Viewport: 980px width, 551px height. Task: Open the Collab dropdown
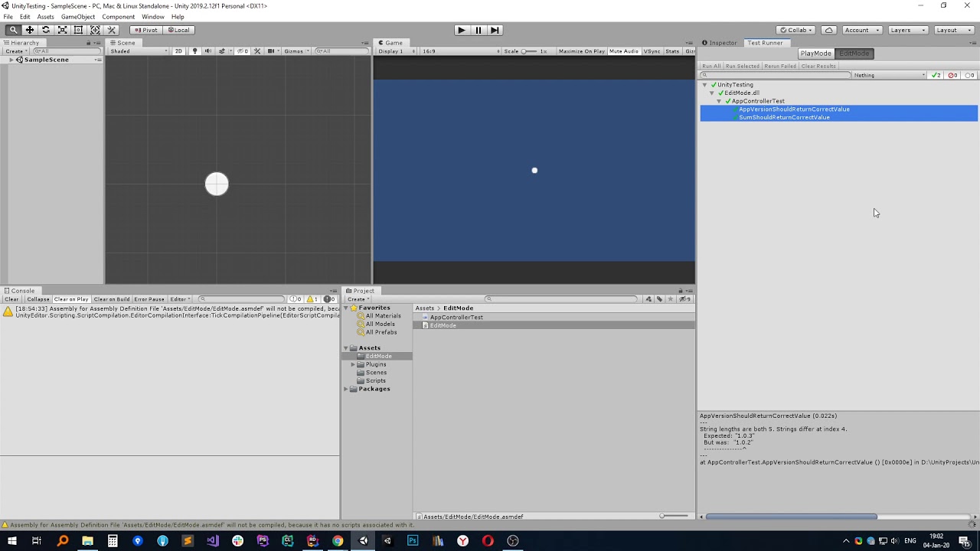[x=795, y=30]
